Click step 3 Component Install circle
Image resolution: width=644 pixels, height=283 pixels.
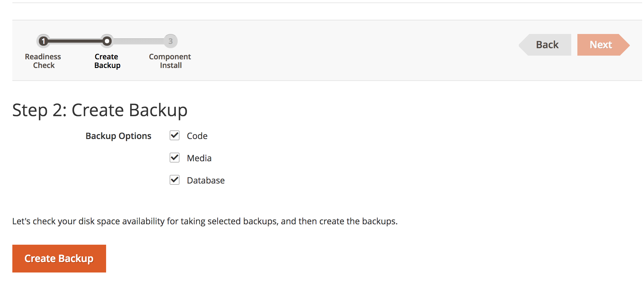171,41
